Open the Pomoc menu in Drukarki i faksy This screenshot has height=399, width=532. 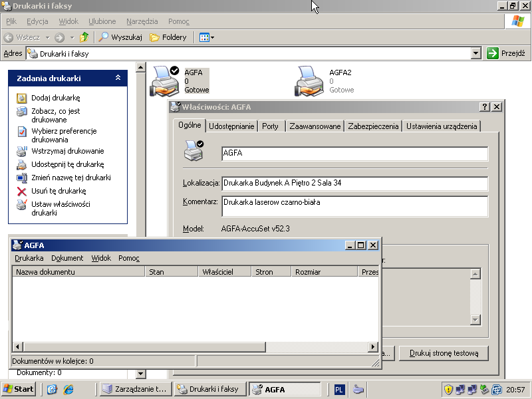coord(179,21)
